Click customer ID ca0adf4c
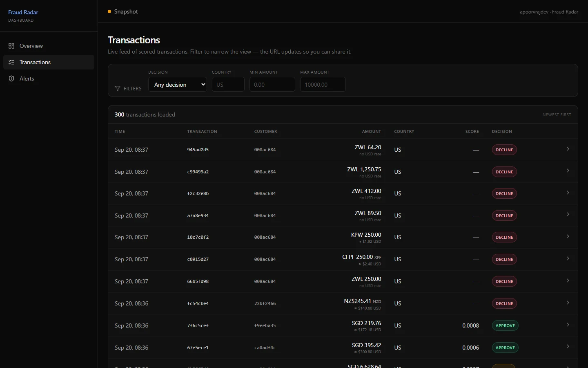 [265, 348]
